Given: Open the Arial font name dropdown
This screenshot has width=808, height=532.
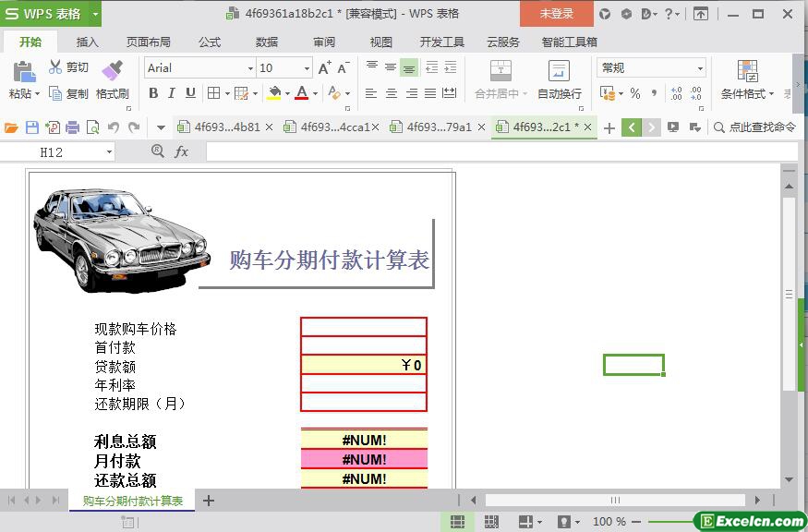Looking at the screenshot, I should tap(249, 68).
